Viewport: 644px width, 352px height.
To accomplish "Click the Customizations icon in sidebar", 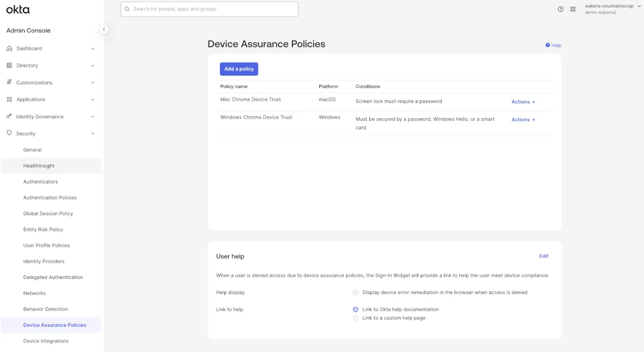I will point(9,82).
